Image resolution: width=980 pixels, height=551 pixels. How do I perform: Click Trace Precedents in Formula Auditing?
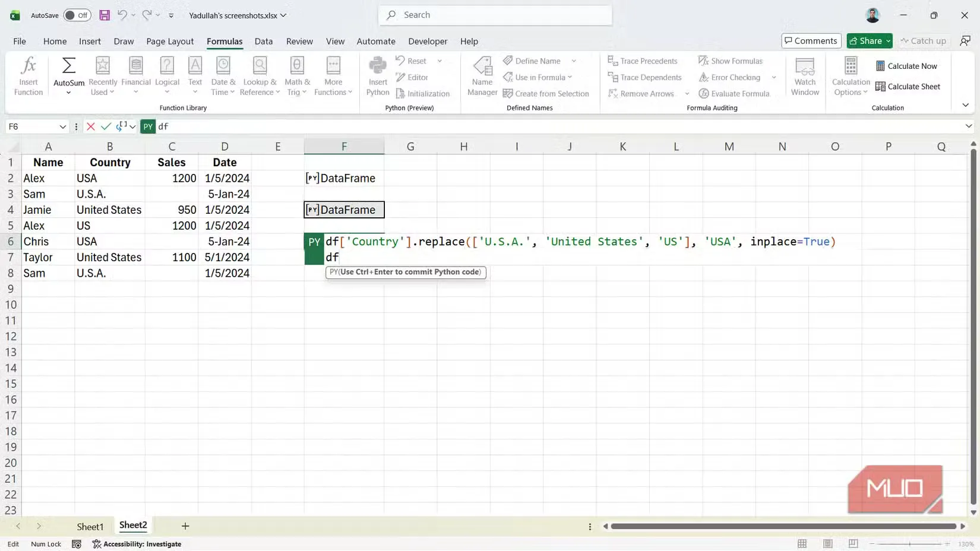point(643,61)
